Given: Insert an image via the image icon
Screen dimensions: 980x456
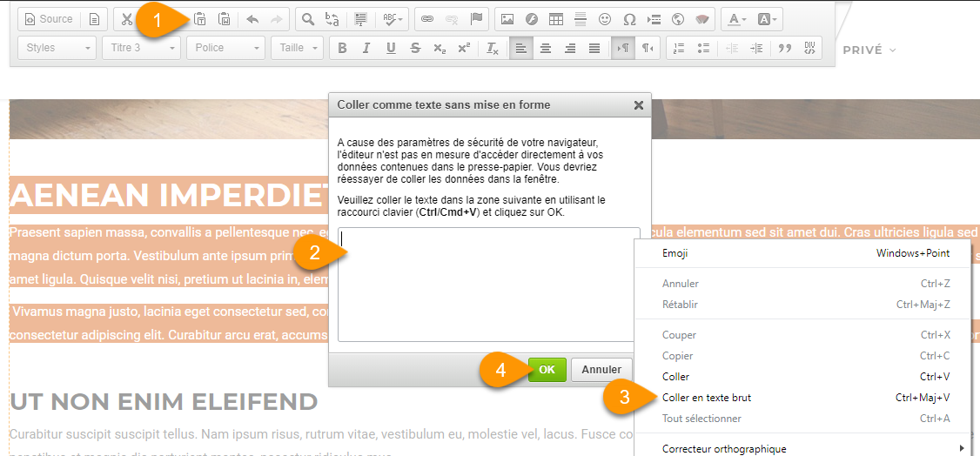Looking at the screenshot, I should (507, 18).
